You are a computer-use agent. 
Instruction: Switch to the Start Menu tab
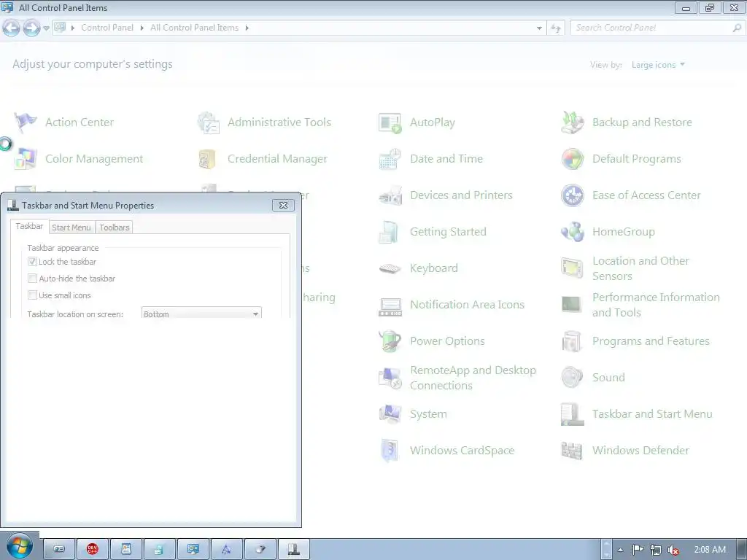coord(71,227)
